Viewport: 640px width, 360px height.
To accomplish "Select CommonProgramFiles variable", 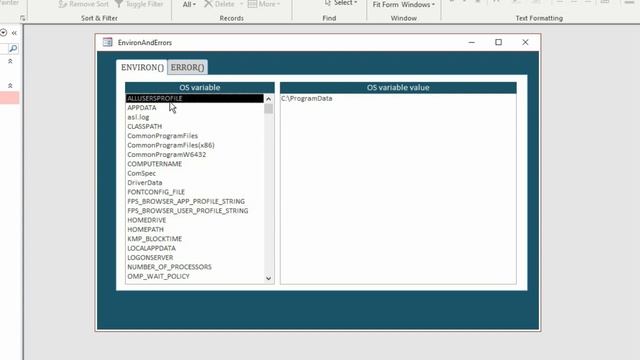I will [x=195, y=136].
